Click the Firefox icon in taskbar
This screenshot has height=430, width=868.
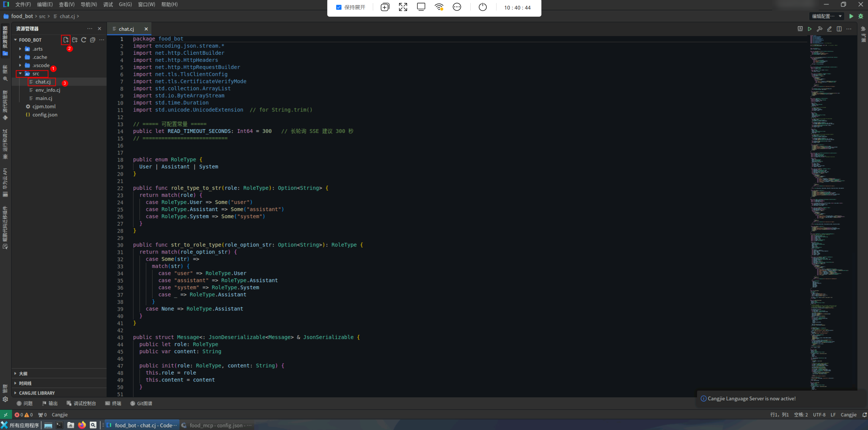tap(82, 425)
